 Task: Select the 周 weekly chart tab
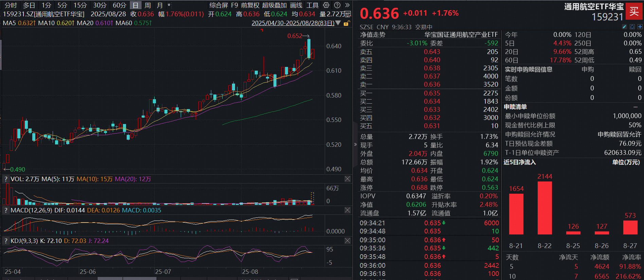coord(147,5)
